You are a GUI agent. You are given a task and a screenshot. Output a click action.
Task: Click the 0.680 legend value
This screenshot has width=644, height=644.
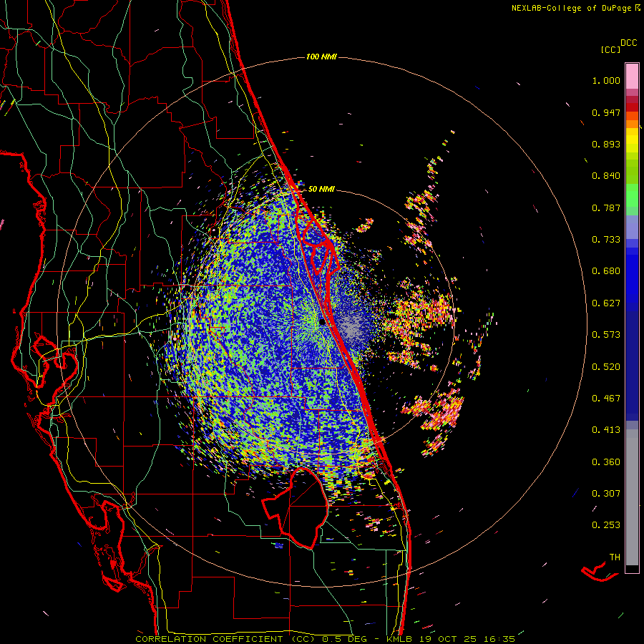tap(606, 271)
